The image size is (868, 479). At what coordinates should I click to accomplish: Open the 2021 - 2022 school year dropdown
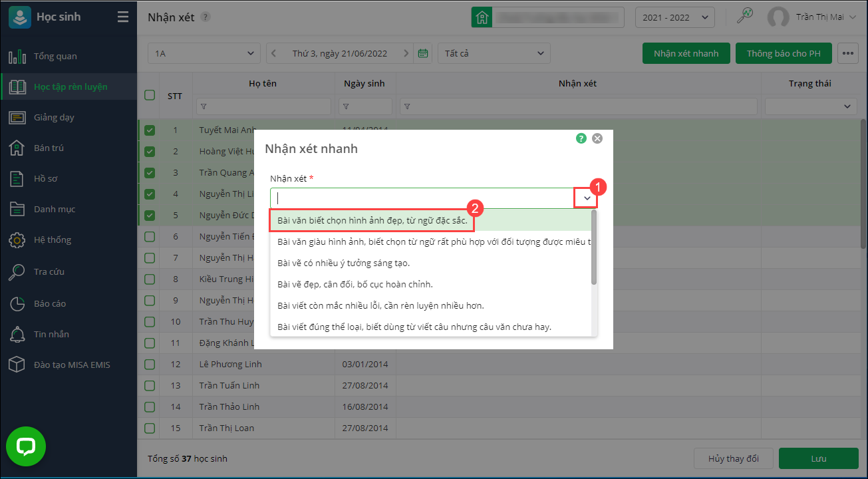pyautogui.click(x=674, y=17)
